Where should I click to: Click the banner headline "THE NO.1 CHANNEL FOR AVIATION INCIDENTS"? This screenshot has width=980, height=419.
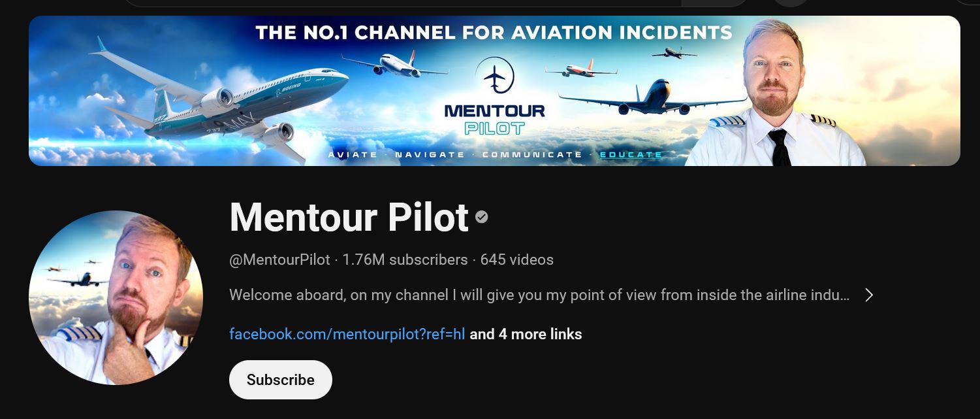[494, 32]
